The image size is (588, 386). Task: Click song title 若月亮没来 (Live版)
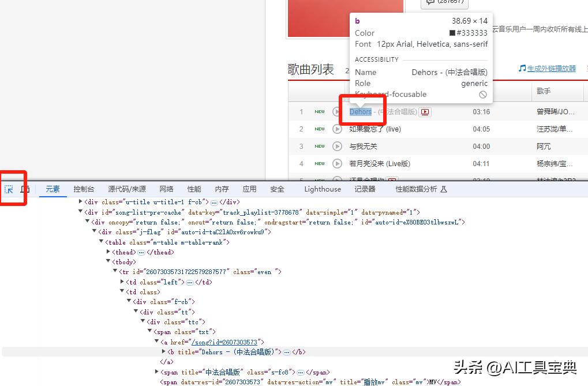coord(380,163)
